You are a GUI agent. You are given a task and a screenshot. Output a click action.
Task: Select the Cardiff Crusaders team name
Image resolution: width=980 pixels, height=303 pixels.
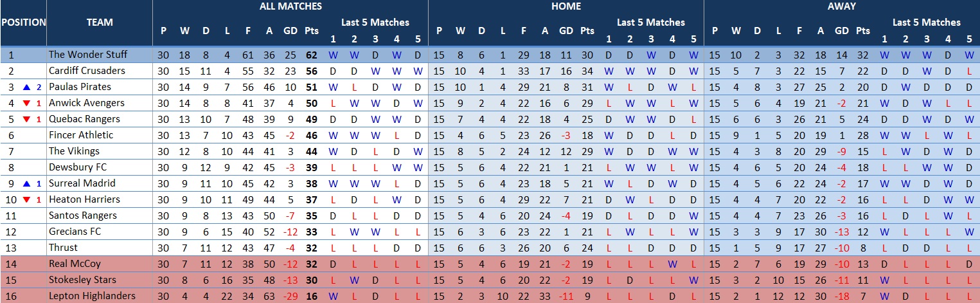[87, 71]
